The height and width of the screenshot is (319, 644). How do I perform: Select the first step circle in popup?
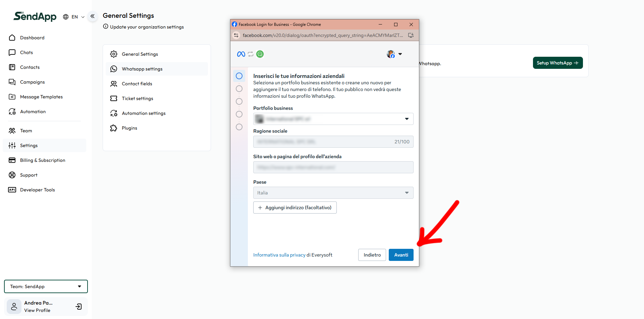(239, 76)
